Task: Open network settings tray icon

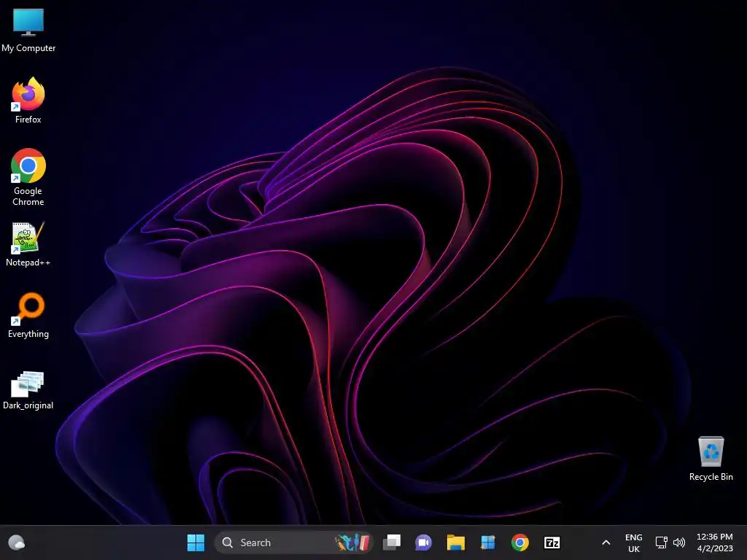Action: [661, 542]
